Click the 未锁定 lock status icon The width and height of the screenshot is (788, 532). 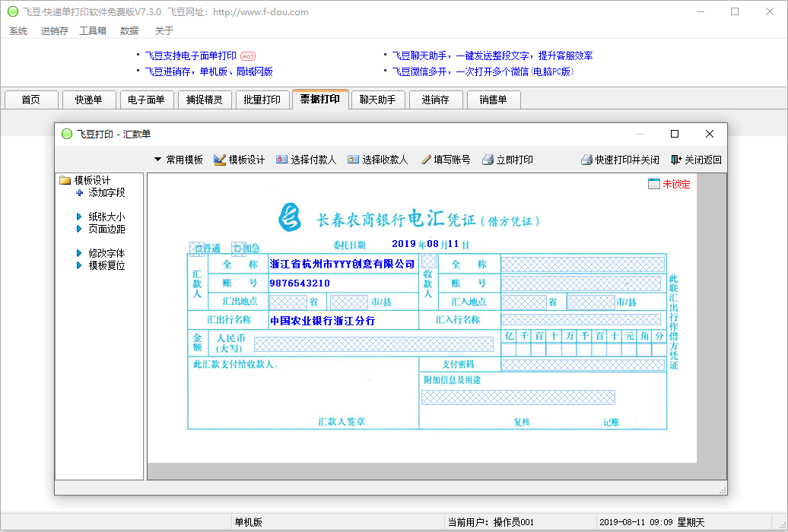click(654, 184)
